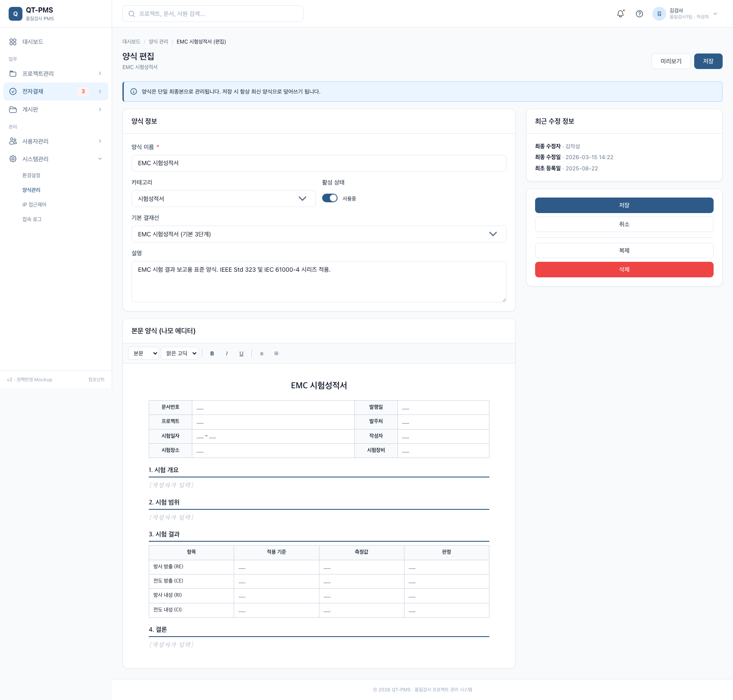Apply bold formatting in the editor toolbar
Screen dimensions: 733x700
coord(212,353)
